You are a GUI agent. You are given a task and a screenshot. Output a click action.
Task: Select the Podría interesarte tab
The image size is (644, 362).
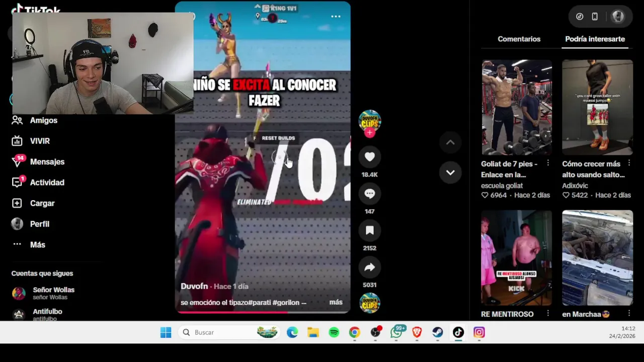(595, 39)
